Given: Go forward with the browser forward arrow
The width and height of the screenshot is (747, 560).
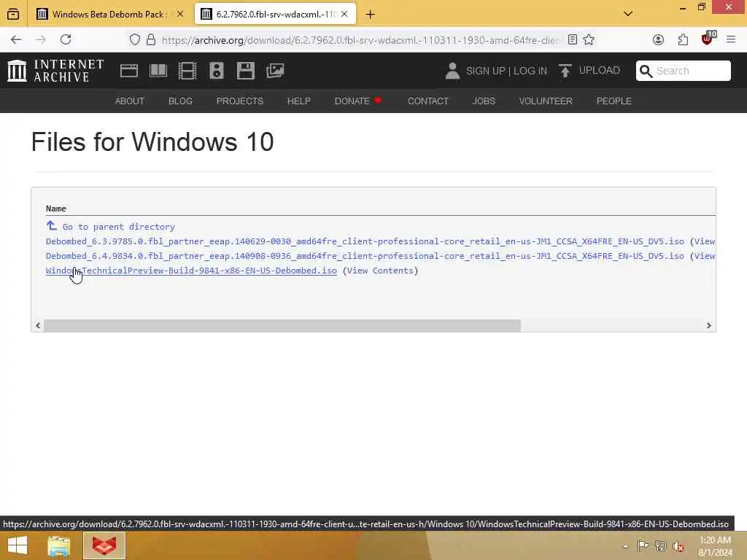Looking at the screenshot, I should pos(41,39).
